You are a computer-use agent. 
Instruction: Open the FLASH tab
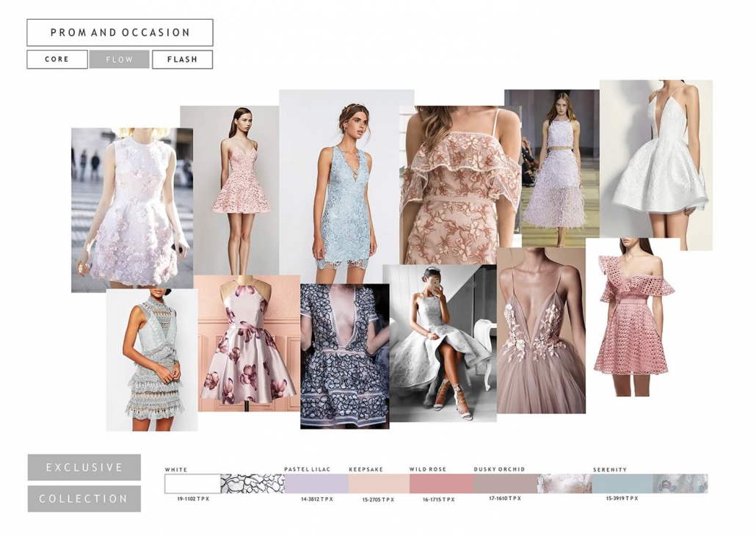pyautogui.click(x=182, y=59)
